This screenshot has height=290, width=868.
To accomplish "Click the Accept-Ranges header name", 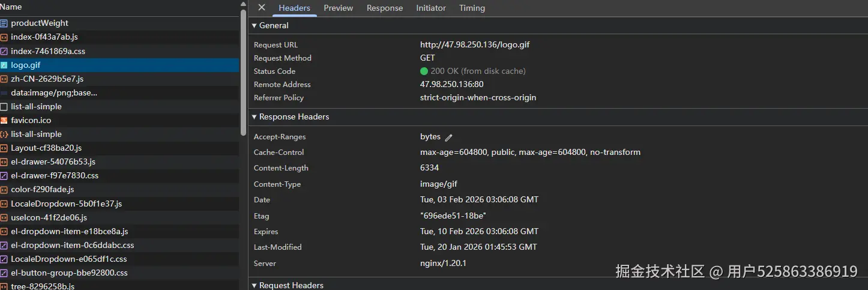I will tap(280, 136).
